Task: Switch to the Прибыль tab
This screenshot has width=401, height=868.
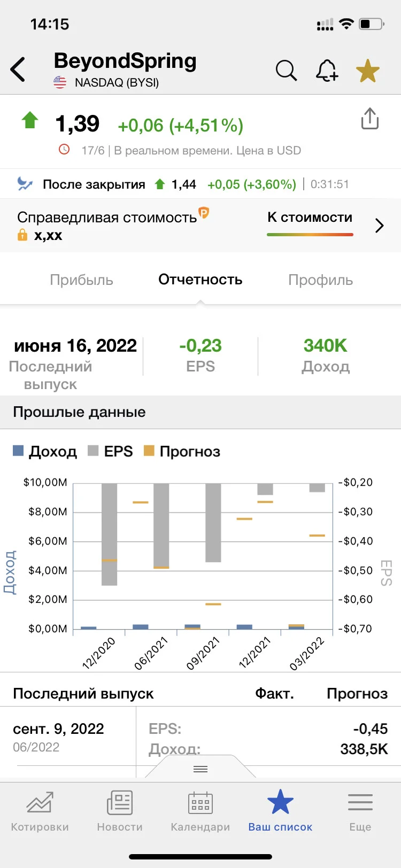Action: [81, 280]
